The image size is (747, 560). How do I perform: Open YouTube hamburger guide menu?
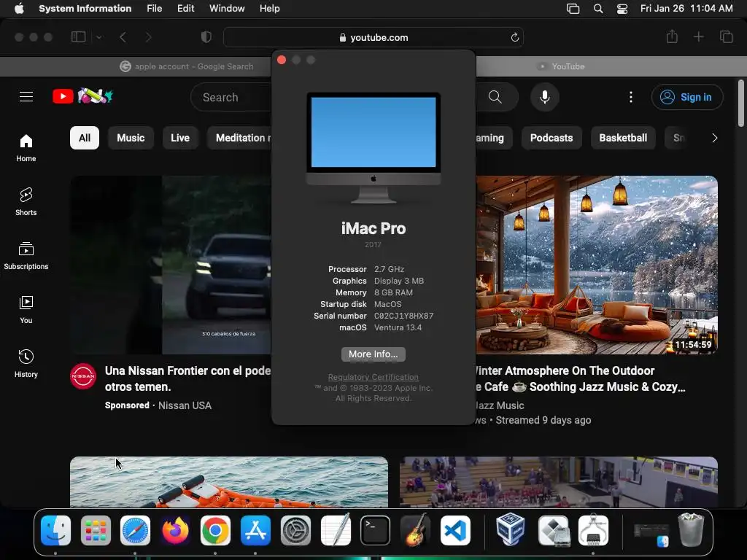pyautogui.click(x=26, y=97)
